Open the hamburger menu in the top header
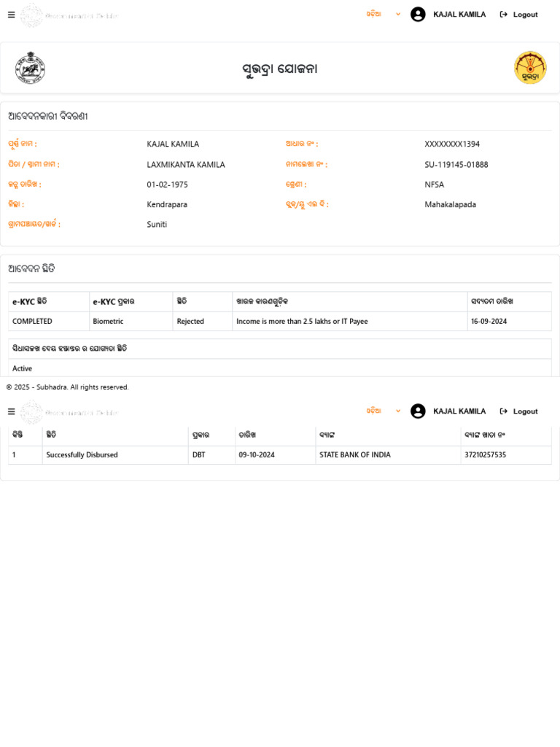Image resolution: width=560 pixels, height=747 pixels. pos(11,15)
